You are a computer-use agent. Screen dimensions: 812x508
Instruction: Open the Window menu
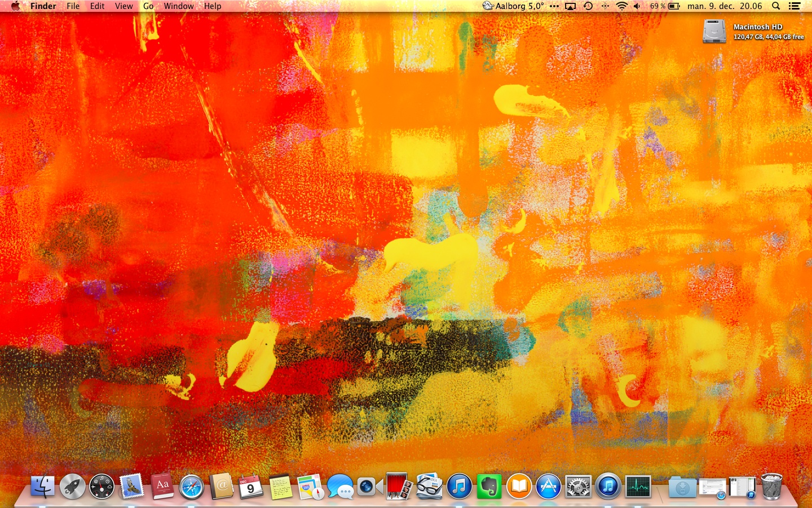click(x=179, y=6)
